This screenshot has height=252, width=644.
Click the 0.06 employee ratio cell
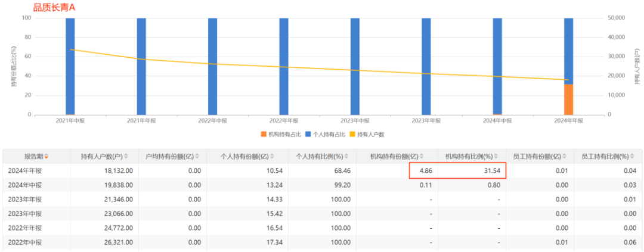[x=631, y=242]
